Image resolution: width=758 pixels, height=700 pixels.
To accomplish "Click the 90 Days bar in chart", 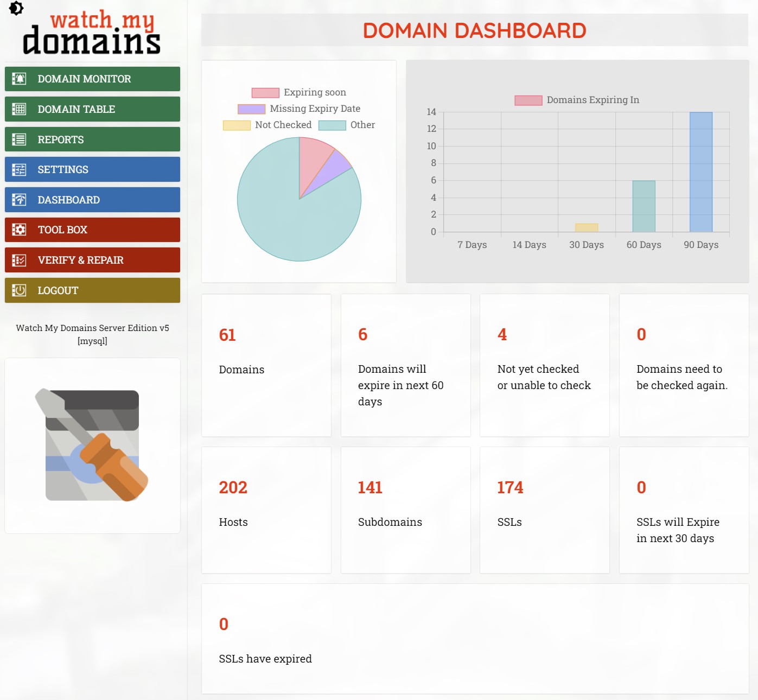I will tap(701, 171).
